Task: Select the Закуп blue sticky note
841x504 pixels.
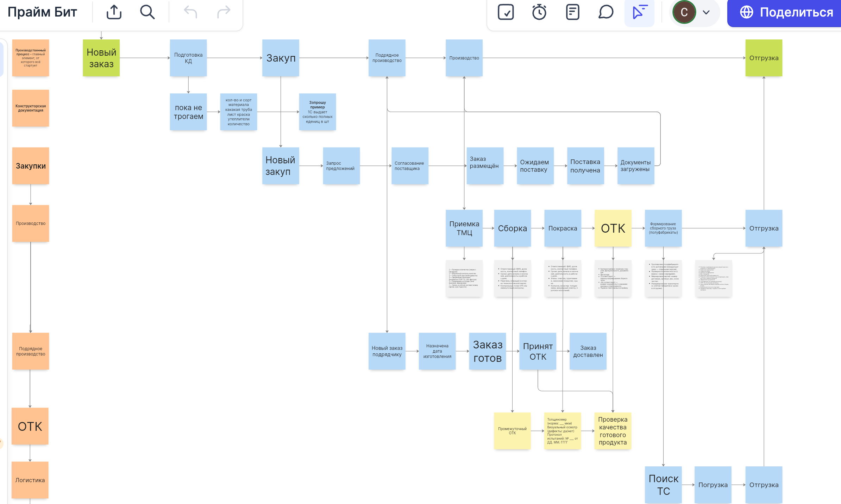Action: coord(281,58)
